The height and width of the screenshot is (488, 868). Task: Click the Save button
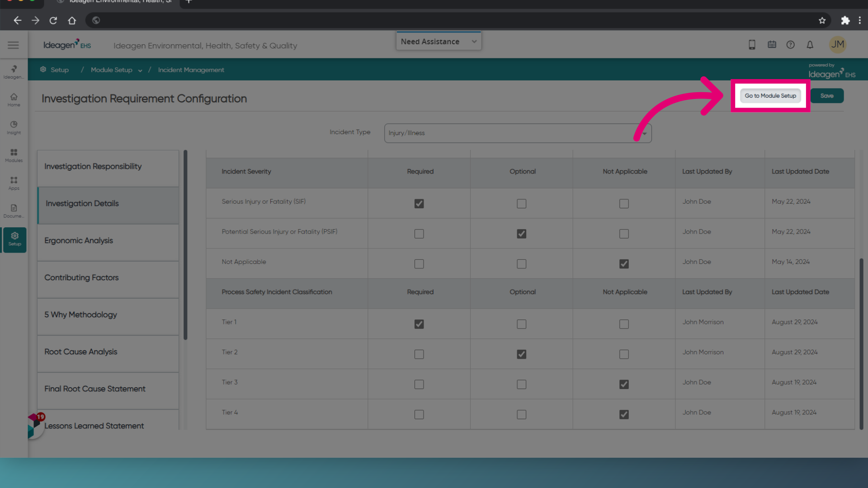827,96
